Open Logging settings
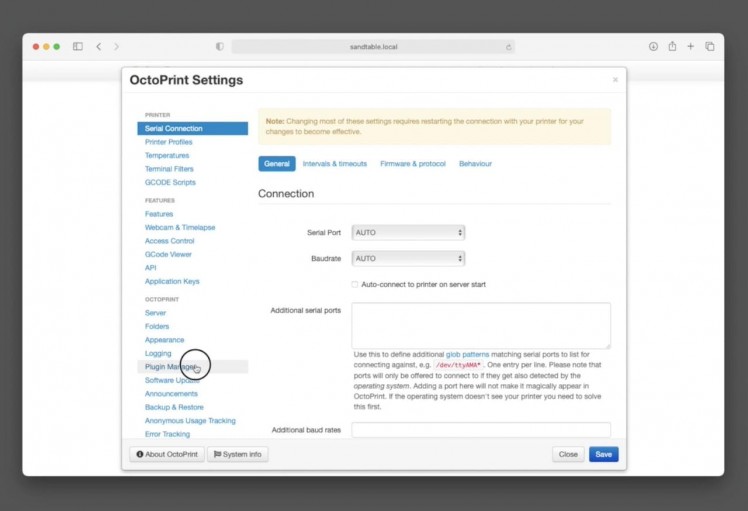748x511 pixels. point(158,354)
